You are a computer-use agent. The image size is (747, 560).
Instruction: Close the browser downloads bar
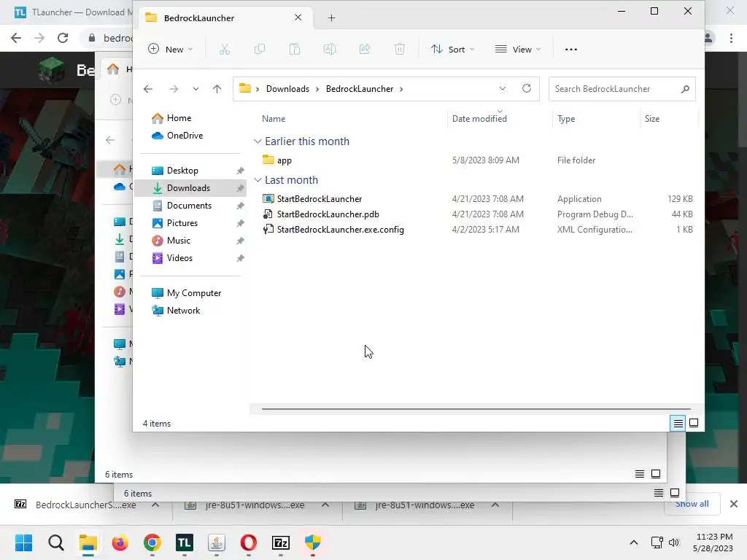pyautogui.click(x=734, y=504)
